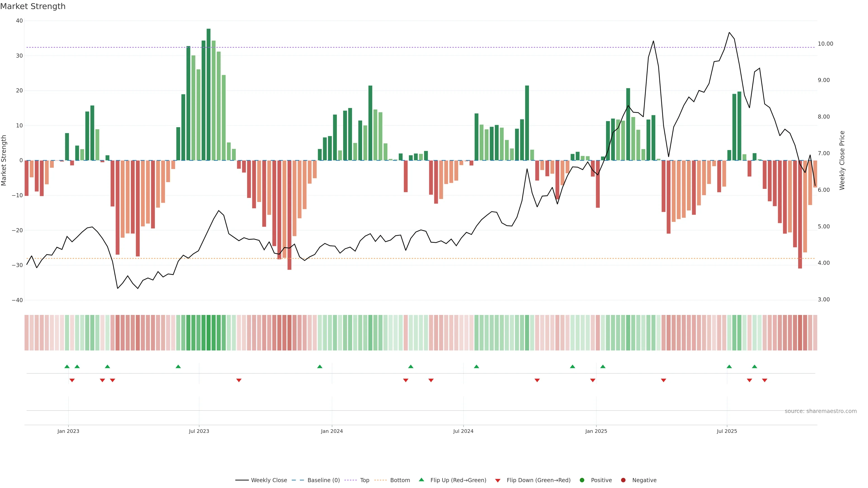
Task: Click first flip-up triangle near Jan 2023
Action: click(67, 366)
